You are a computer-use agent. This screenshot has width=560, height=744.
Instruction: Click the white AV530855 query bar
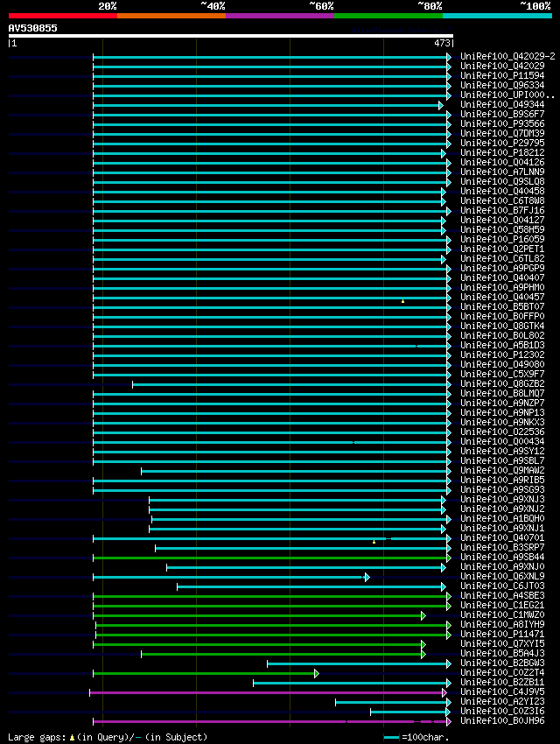click(x=231, y=36)
